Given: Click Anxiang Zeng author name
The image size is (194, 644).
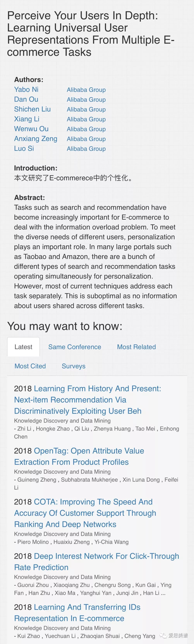Looking at the screenshot, I should click(36, 139).
